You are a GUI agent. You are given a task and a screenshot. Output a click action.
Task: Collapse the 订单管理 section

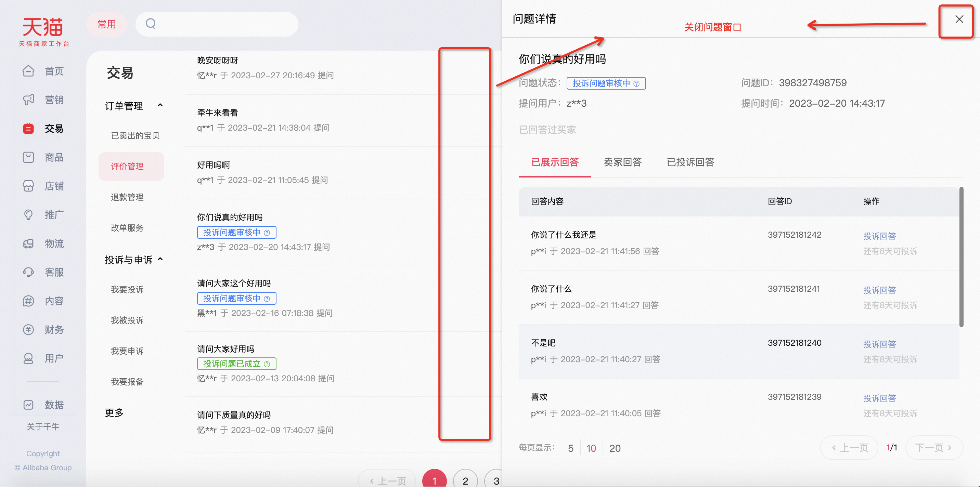click(160, 105)
